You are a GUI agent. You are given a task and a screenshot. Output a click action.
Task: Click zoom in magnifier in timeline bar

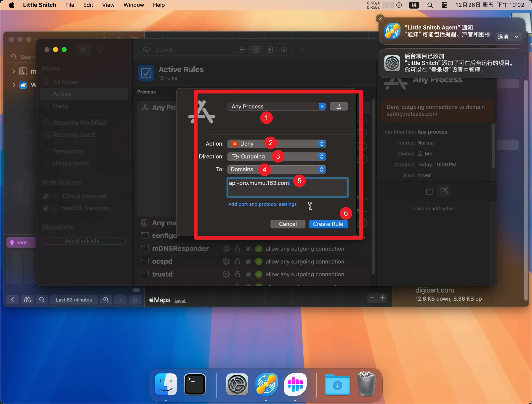pyautogui.click(x=106, y=300)
